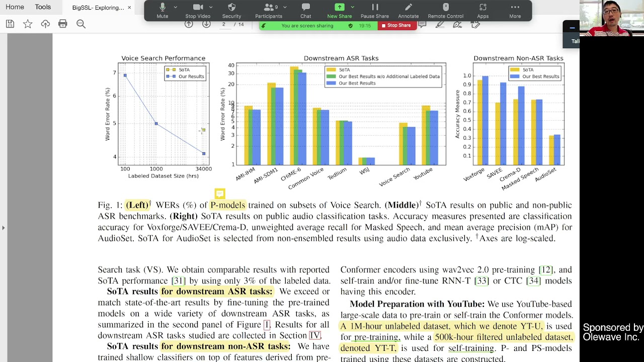
Task: Click the highlighted 'for downstream ASR tasks:' text
Action: (217, 292)
